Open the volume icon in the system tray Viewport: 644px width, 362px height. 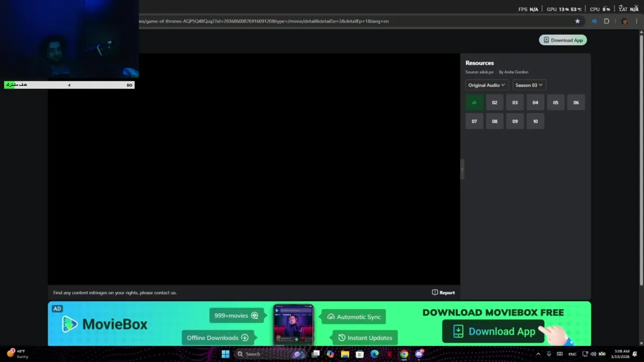pos(593,354)
